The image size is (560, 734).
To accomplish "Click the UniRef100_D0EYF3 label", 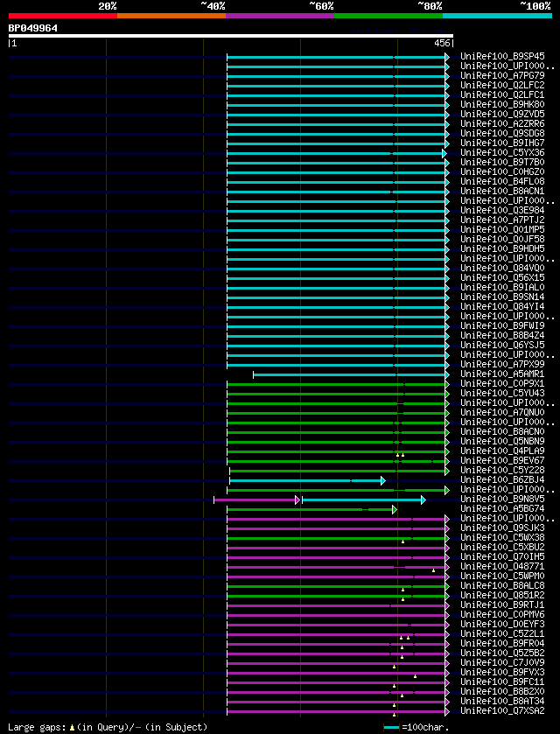I will click(502, 624).
